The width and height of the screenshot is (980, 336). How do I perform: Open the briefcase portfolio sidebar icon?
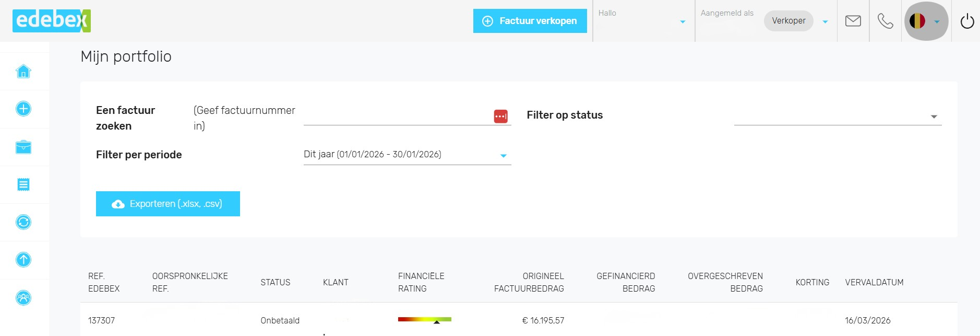click(x=23, y=147)
